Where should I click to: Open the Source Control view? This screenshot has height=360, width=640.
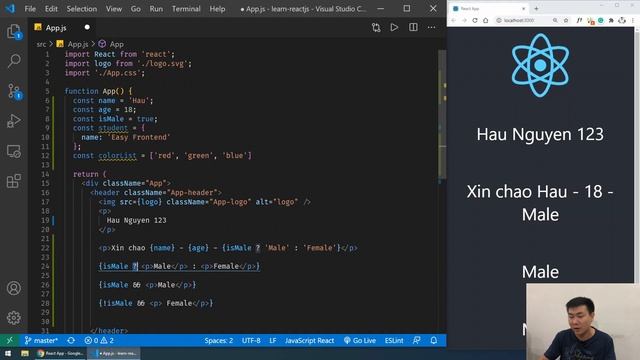(15, 91)
